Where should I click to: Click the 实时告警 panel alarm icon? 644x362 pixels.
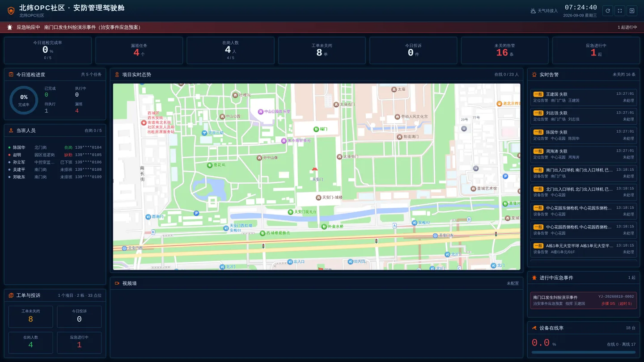534,75
